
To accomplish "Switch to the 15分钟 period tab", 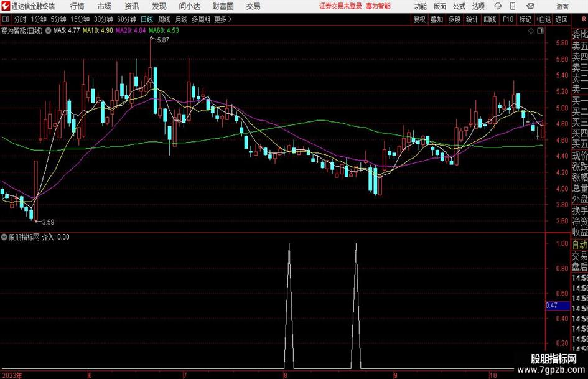I will point(80,19).
